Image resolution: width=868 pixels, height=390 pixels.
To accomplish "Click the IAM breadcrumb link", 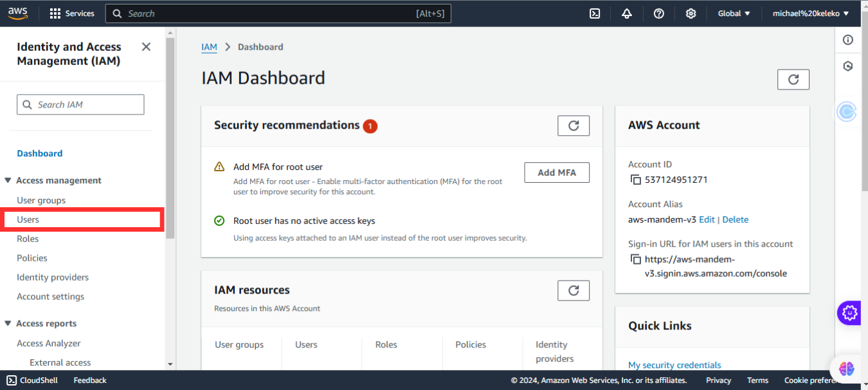I will click(x=209, y=47).
